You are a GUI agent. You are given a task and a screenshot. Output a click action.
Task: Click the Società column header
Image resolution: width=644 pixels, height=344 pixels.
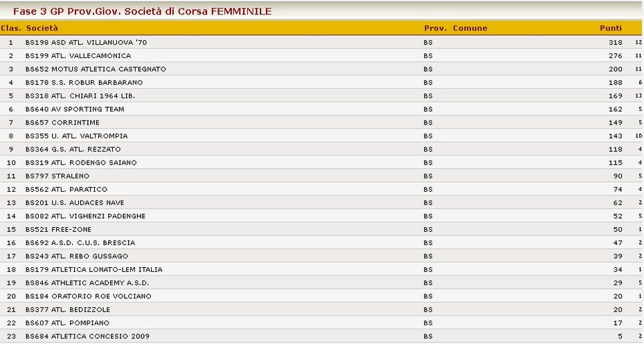(42, 28)
